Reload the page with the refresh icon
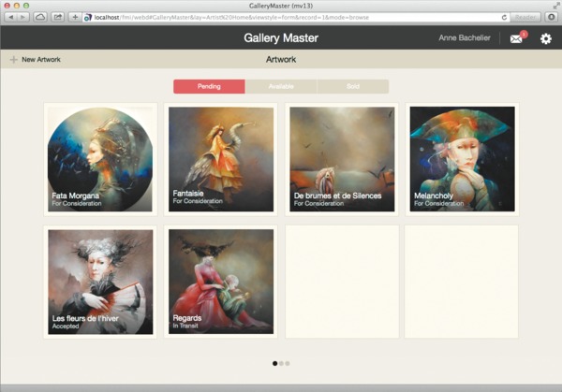The image size is (562, 392). pyautogui.click(x=504, y=17)
